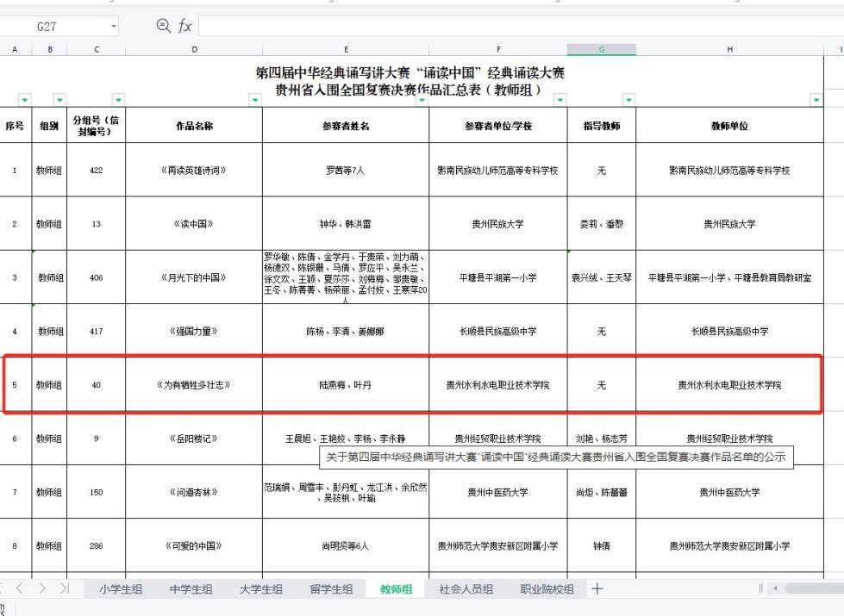Open filter dropdown for column A
Viewport: 844px width, 616px height.
[25, 100]
